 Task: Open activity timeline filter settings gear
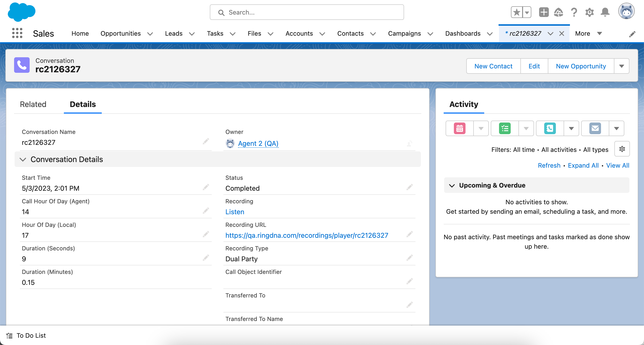622,149
